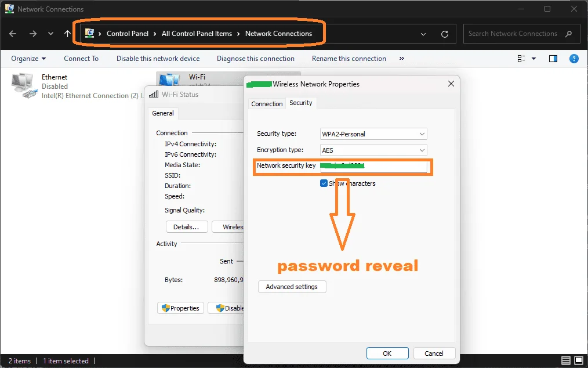This screenshot has height=368, width=588.
Task: Change view layout icon
Action: click(x=521, y=59)
